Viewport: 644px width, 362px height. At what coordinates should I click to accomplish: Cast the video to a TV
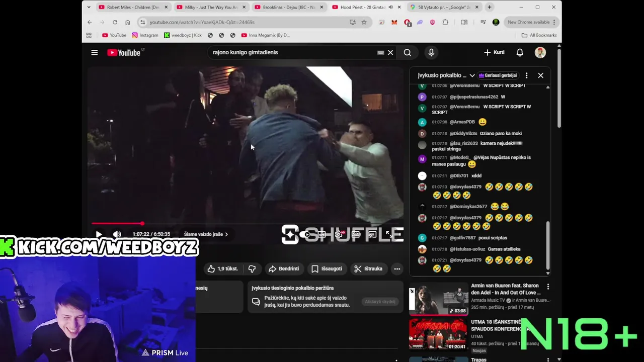pos(372,234)
